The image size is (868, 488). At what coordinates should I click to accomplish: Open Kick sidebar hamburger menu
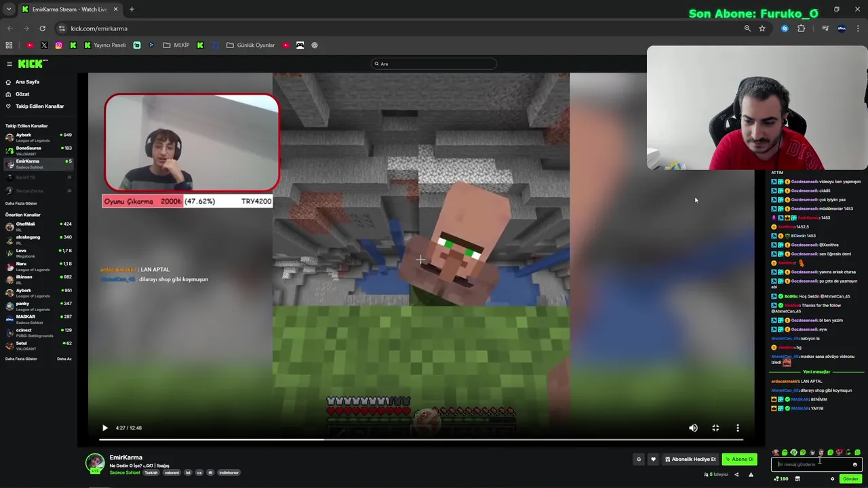point(9,64)
